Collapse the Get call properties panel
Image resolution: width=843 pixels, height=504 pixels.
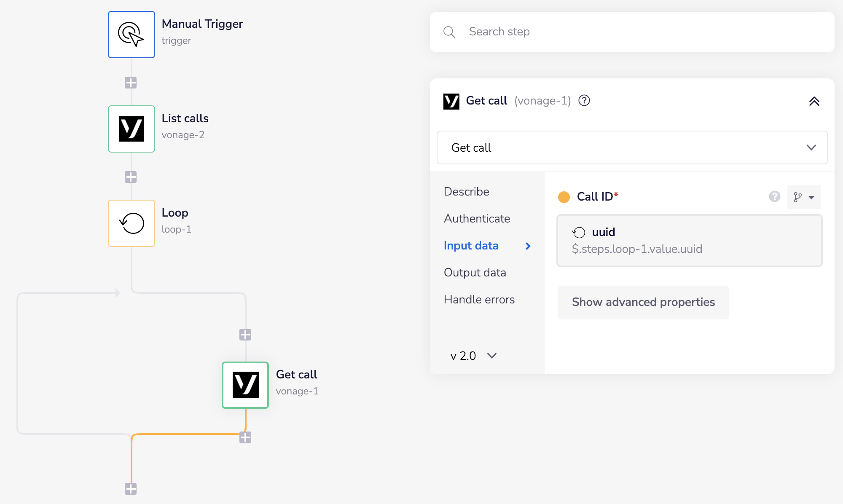click(814, 101)
